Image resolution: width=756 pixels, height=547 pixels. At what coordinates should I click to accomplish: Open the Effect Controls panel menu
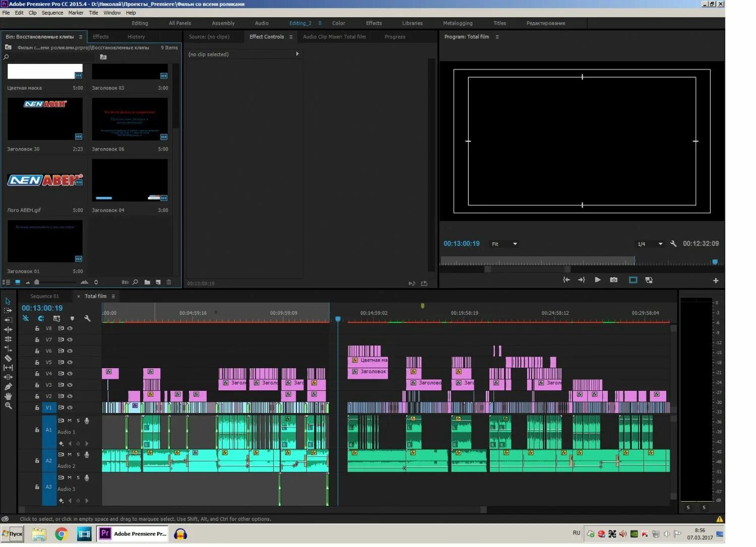click(291, 36)
